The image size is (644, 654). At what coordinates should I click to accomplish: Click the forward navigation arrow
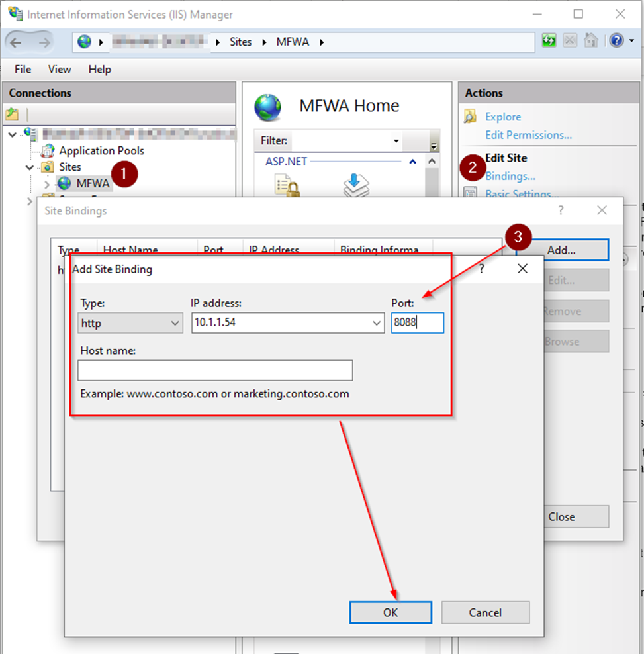(x=44, y=42)
